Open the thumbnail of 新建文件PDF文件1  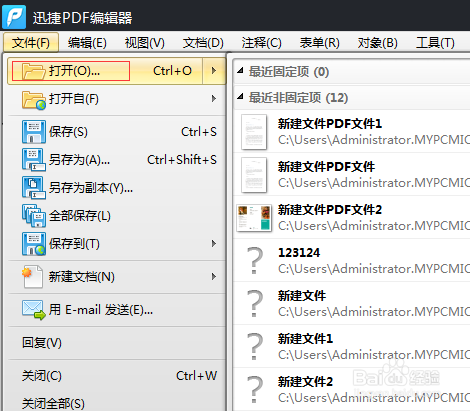pos(254,132)
